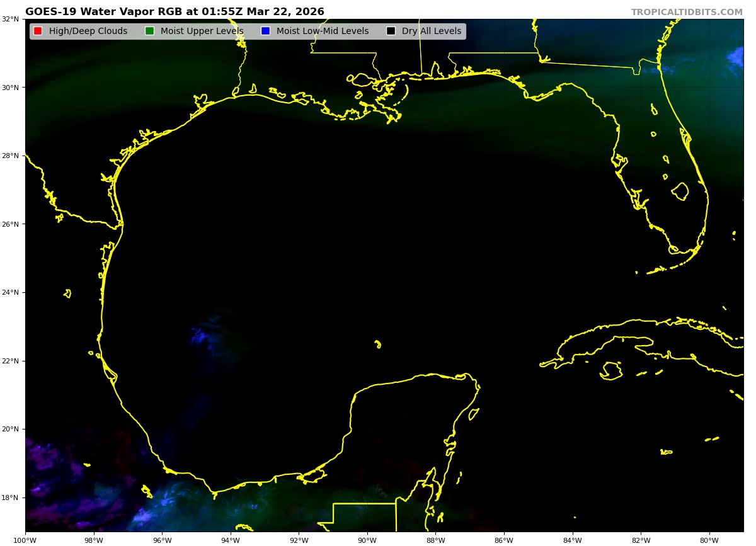Image resolution: width=756 pixels, height=546 pixels.
Task: Select the Moist Low-Mid Levels legend label
Action: click(323, 31)
